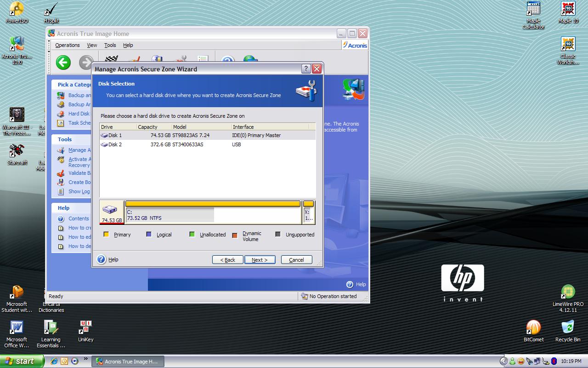Click the Hard Disk icon in the Pick a Category sidebar
Screen dimensions: 588x368
tap(61, 114)
